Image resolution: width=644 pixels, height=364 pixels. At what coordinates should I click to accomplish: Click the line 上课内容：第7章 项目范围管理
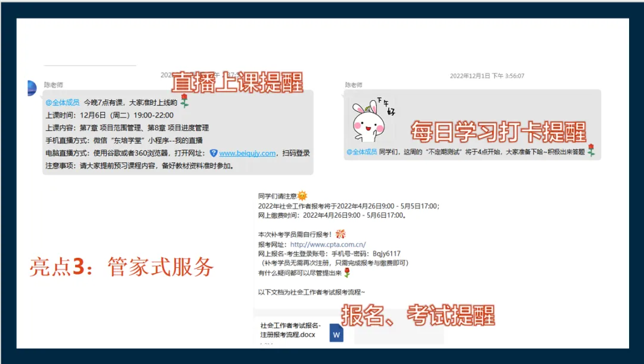coord(127,128)
